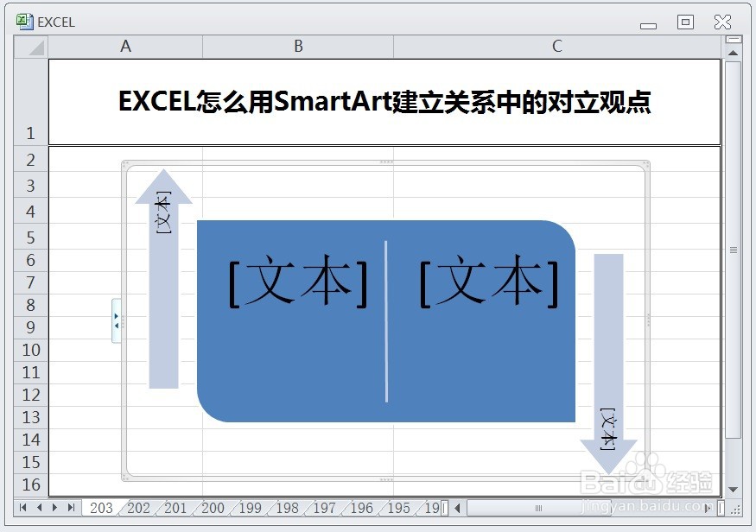Image resolution: width=756 pixels, height=532 pixels.
Task: Select column C header
Action: [x=557, y=47]
